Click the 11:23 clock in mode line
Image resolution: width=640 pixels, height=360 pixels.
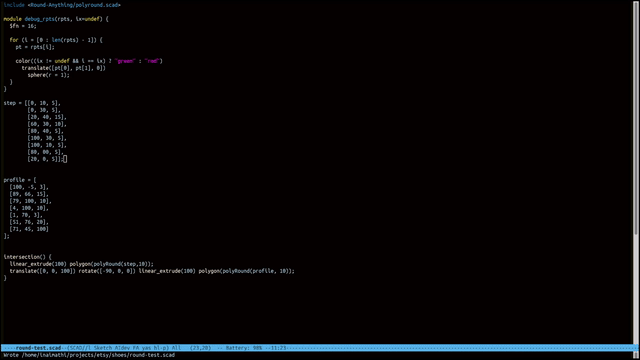(x=278, y=348)
